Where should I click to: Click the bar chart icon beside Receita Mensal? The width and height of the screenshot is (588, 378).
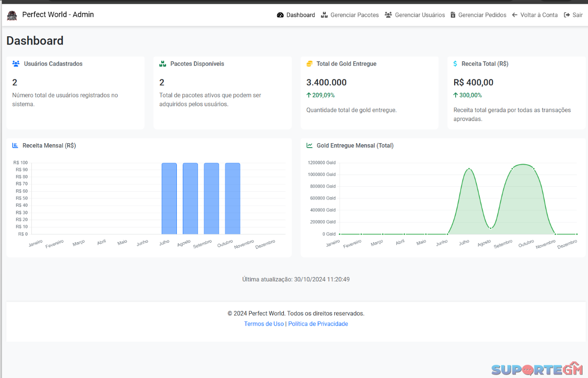15,146
